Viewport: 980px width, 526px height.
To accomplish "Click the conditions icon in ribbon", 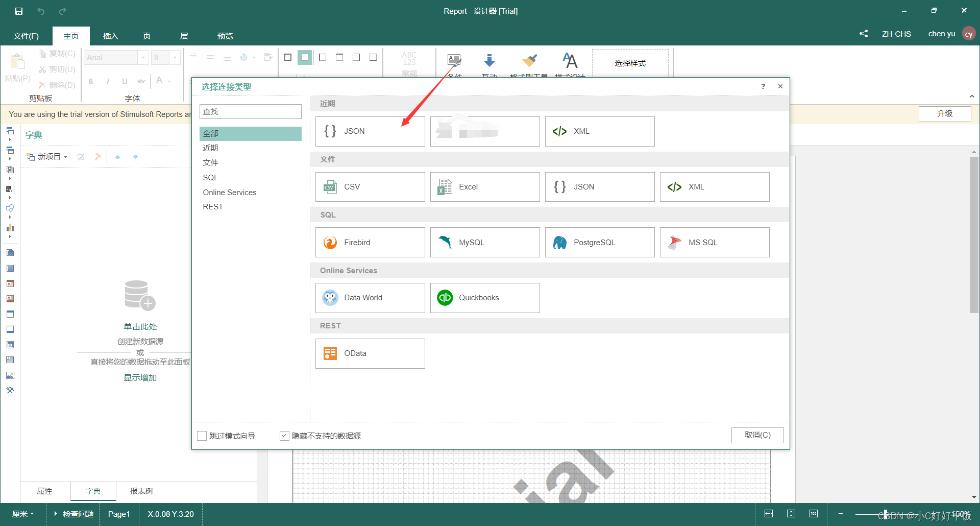I will (454, 61).
